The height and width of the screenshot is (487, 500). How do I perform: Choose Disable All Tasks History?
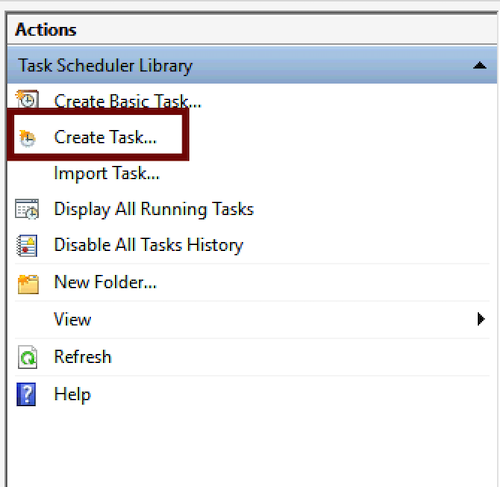[x=149, y=245]
